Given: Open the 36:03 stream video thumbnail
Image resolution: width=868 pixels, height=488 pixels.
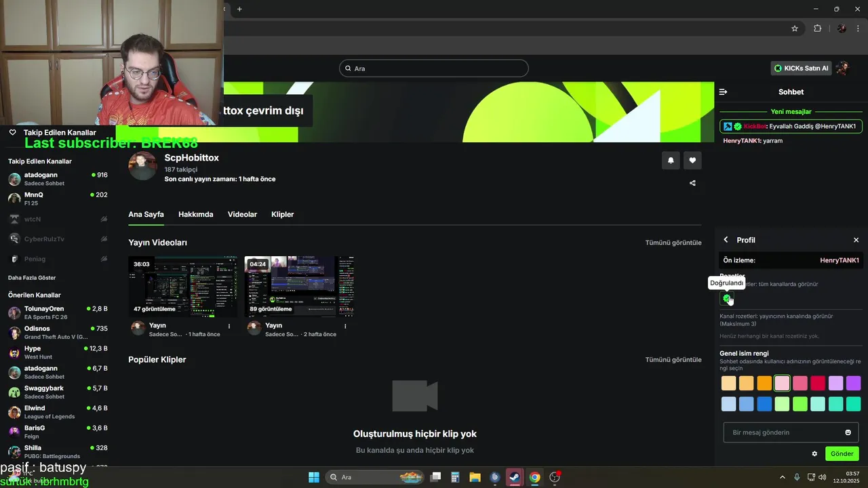Looking at the screenshot, I should click(183, 287).
